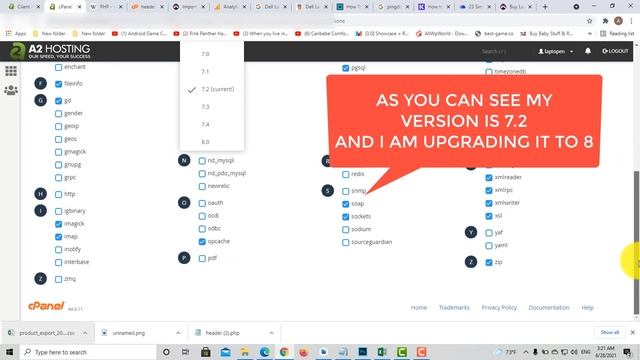Open the cPanel grid home icon
640x360 pixels.
[11, 71]
